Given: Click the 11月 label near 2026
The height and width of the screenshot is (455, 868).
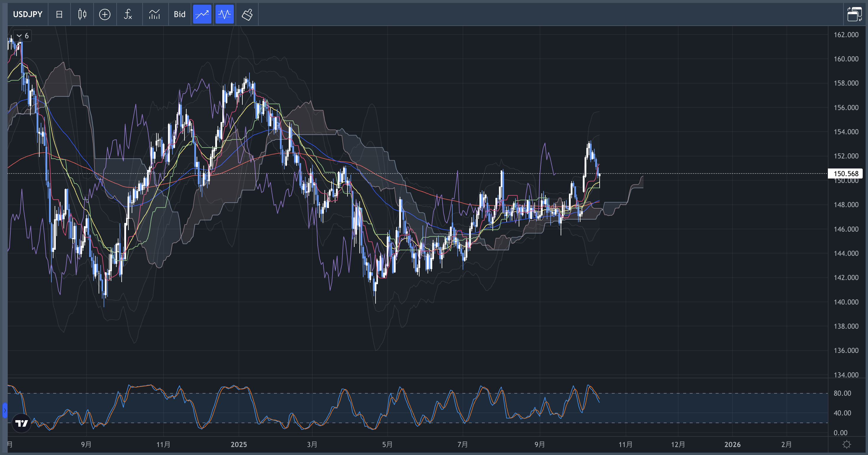Looking at the screenshot, I should coord(625,445).
